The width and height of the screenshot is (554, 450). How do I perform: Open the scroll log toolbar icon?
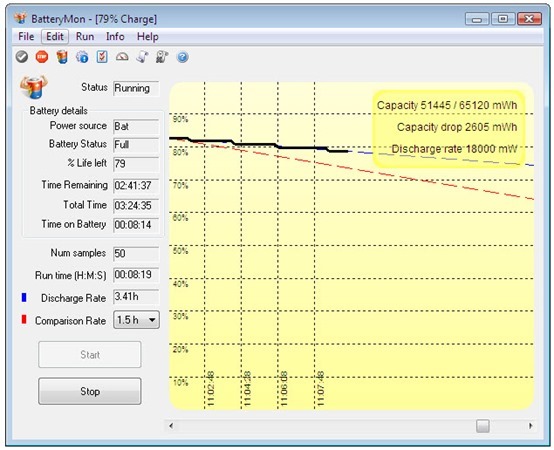click(x=142, y=57)
